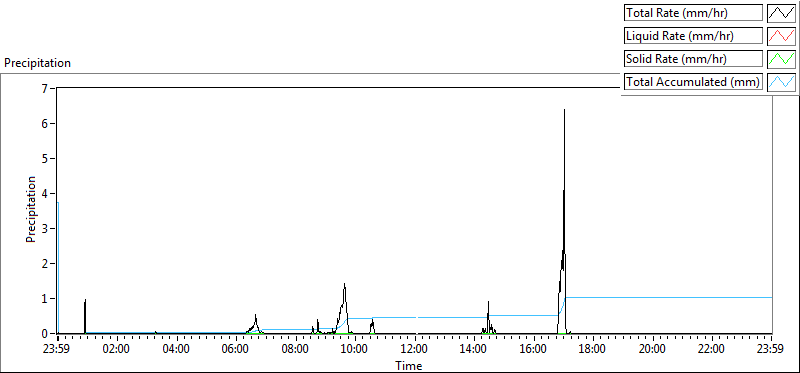Click the 06:00 time tick label
The image size is (800, 373).
(236, 350)
